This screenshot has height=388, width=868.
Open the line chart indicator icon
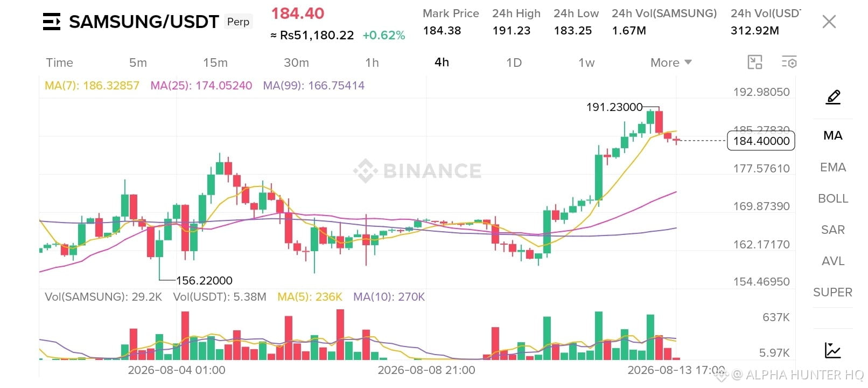(833, 350)
